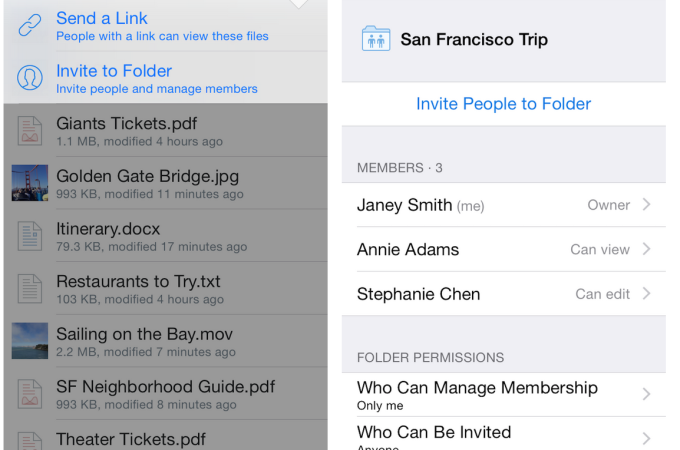
Task: Click the Theater Tickets.pdf file icon
Action: coord(30,440)
